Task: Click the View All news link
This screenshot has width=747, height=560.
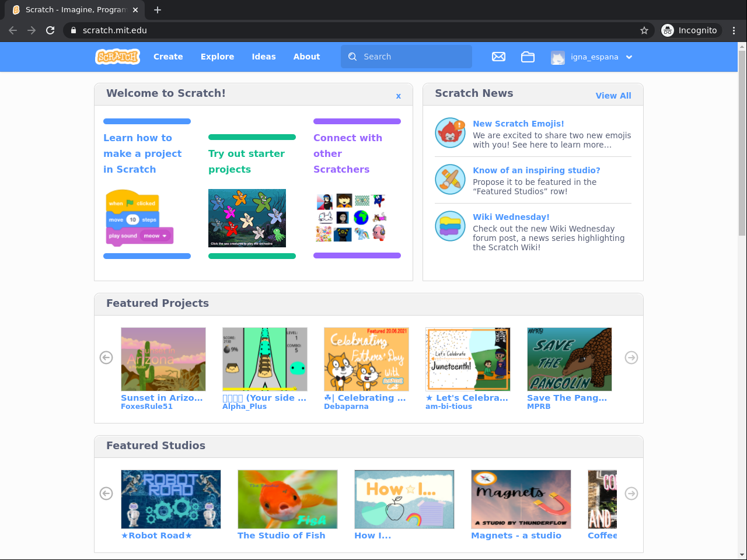Action: (613, 96)
